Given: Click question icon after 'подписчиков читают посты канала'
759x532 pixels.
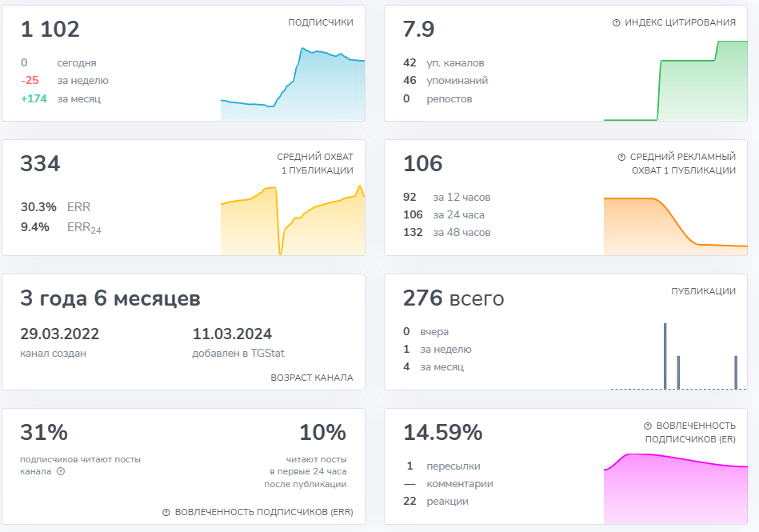Looking at the screenshot, I should coord(61,472).
